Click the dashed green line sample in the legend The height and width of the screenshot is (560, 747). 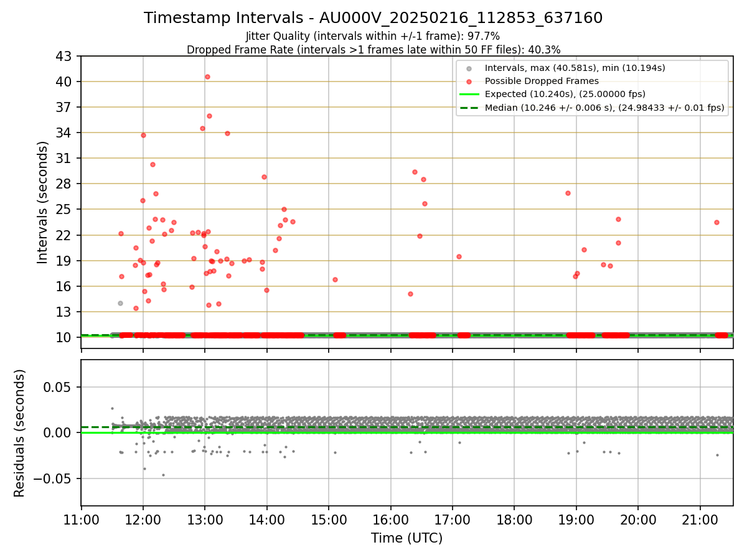469,108
